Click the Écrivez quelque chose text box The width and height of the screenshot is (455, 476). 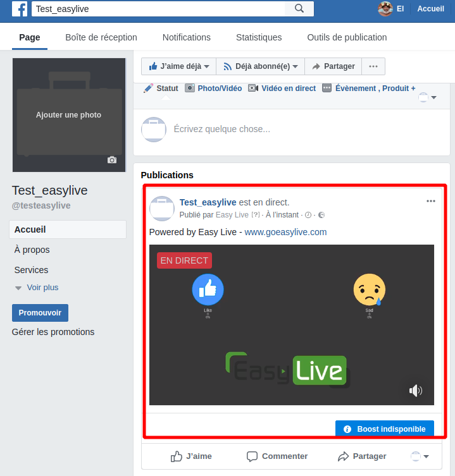click(222, 129)
